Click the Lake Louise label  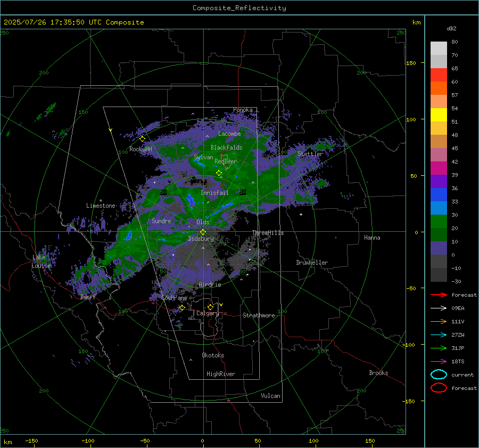41,262
